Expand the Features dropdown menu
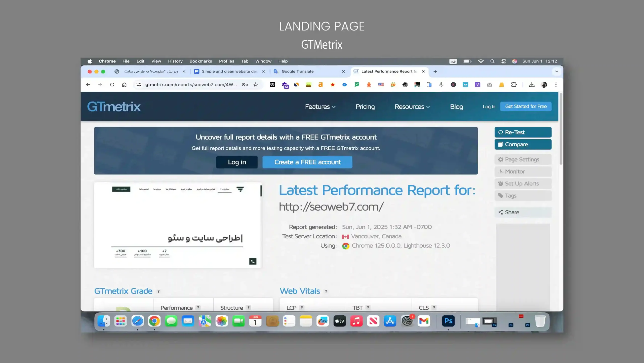Screen dimensions: 644x363 click(x=320, y=107)
